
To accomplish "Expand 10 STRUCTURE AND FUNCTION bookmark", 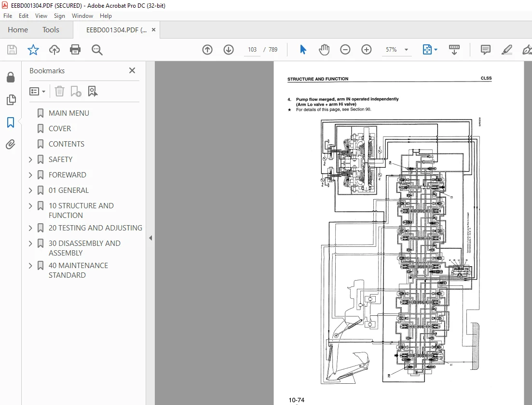I will point(30,206).
